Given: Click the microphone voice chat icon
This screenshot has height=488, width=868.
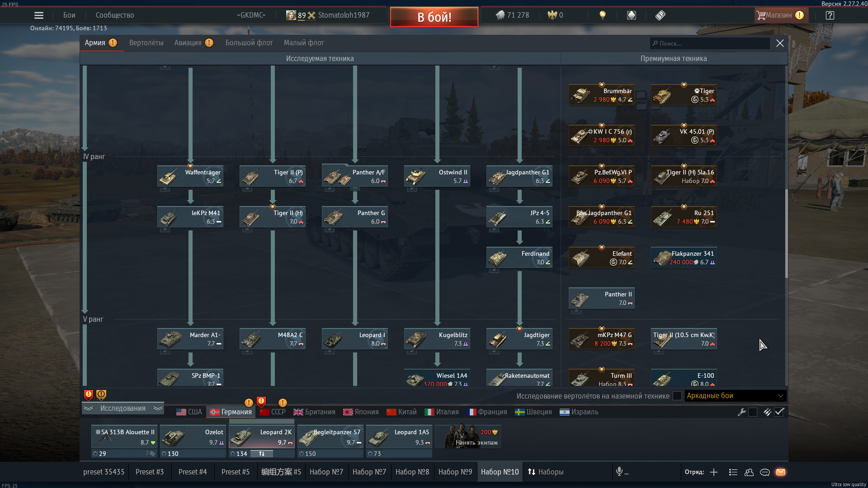Looking at the screenshot, I should 619,472.
